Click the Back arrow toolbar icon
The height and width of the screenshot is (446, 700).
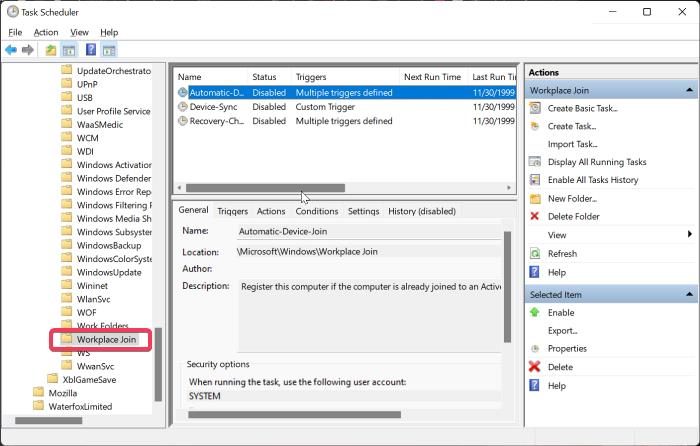11,50
